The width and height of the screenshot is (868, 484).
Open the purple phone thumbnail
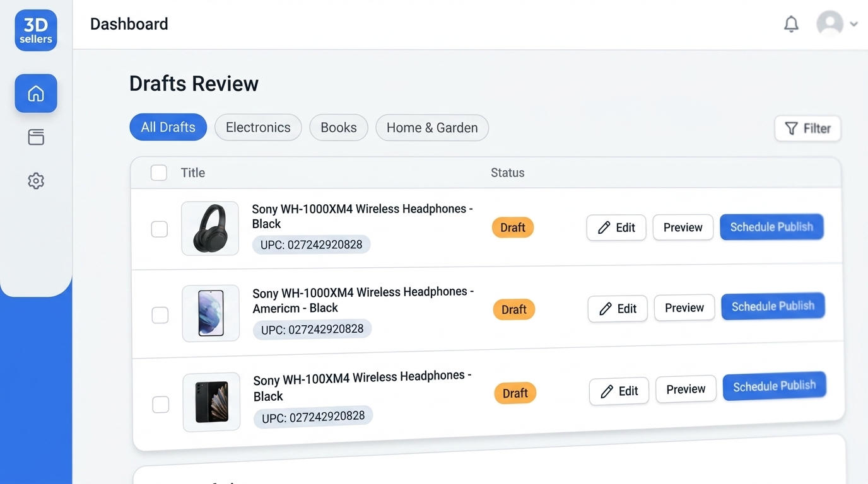click(211, 313)
